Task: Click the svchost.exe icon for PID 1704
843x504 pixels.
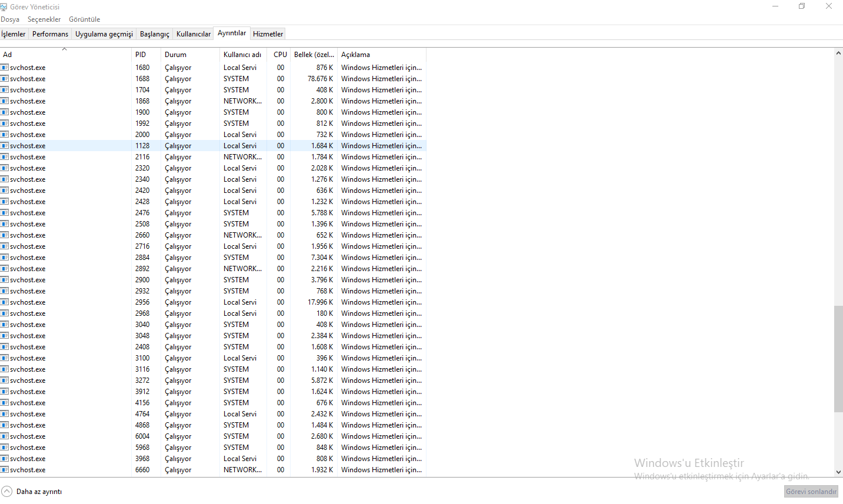Action: tap(5, 90)
